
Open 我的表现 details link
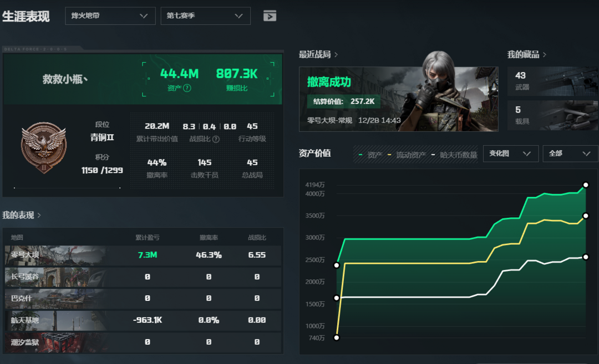[x=22, y=215]
